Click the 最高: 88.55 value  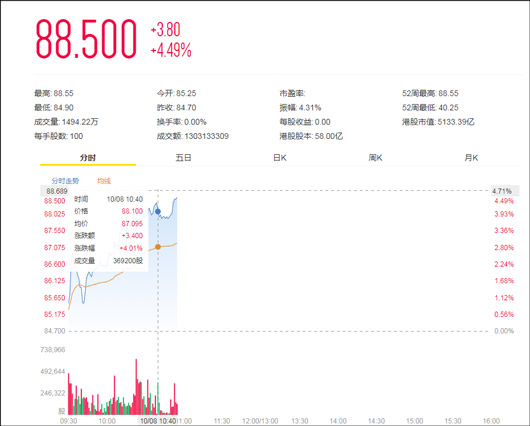point(54,93)
